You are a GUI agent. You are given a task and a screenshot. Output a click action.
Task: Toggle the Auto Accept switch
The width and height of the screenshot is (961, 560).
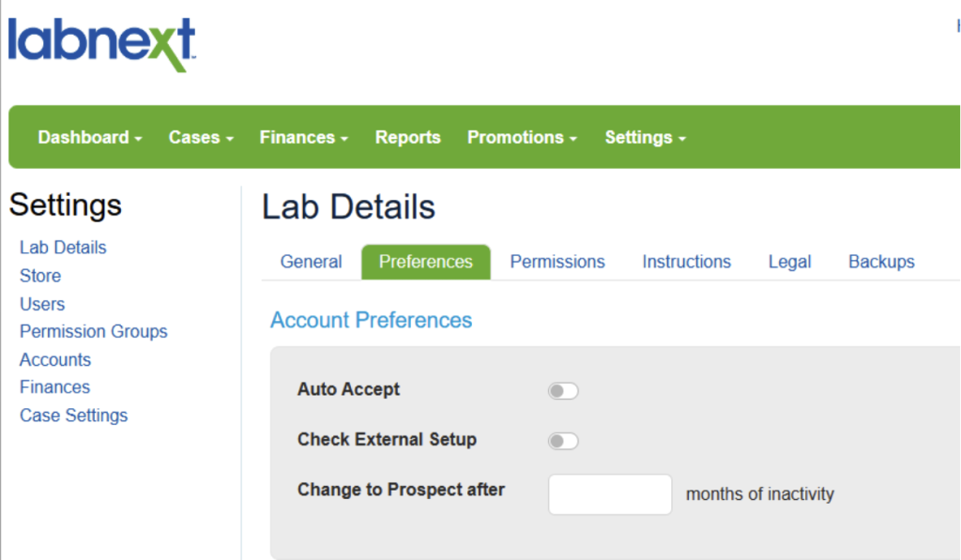563,390
